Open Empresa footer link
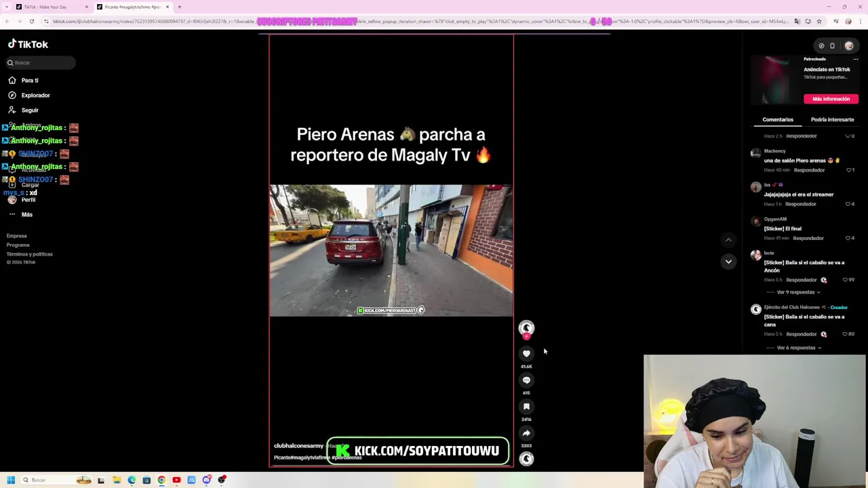 pyautogui.click(x=16, y=236)
